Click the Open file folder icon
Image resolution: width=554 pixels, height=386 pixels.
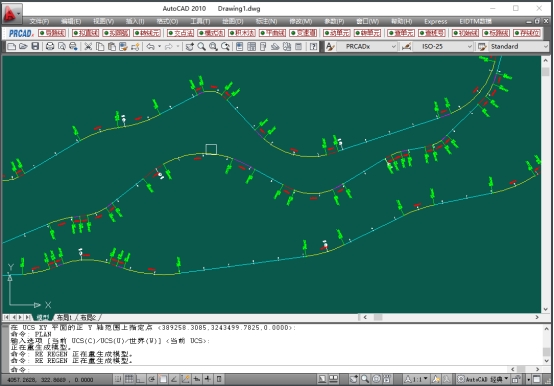(23, 46)
